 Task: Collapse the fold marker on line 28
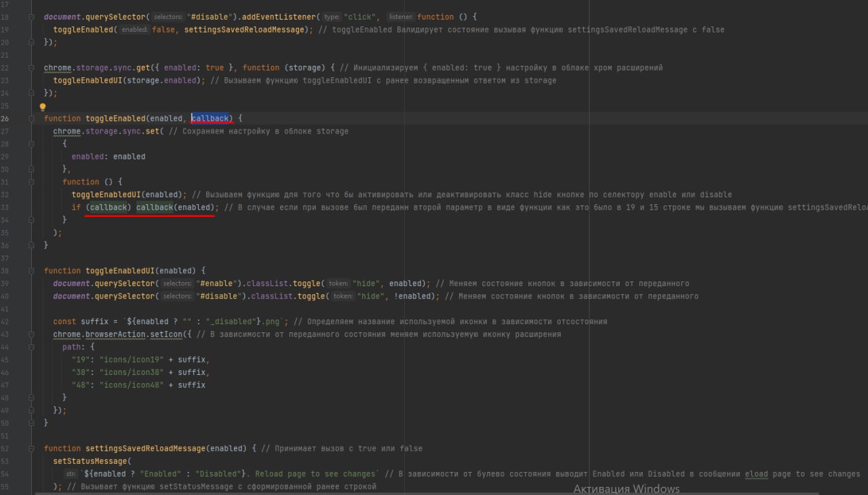[32, 144]
